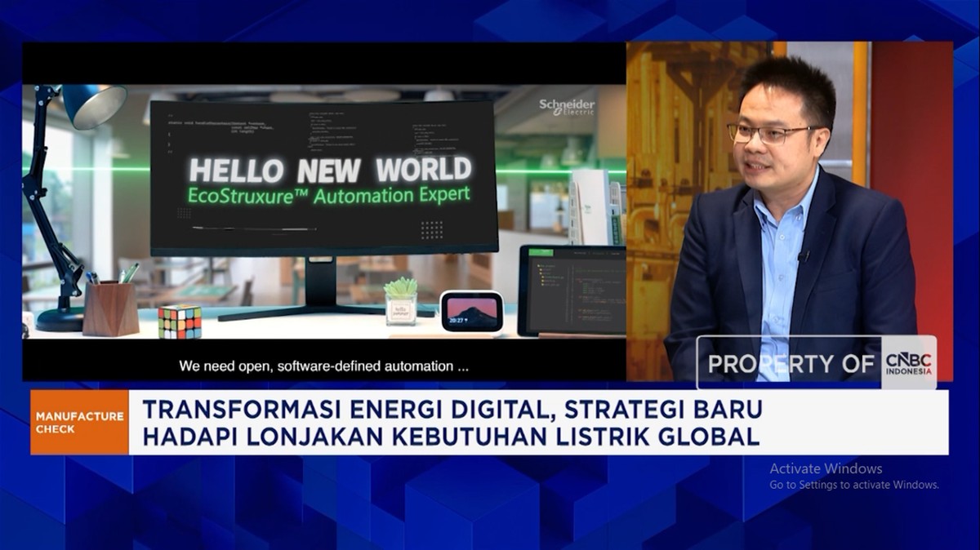Image resolution: width=980 pixels, height=550 pixels.
Task: Click the headline line 'Hadapi Lonjakan Kebutuhan Listrik Global'
Action: coord(451,437)
